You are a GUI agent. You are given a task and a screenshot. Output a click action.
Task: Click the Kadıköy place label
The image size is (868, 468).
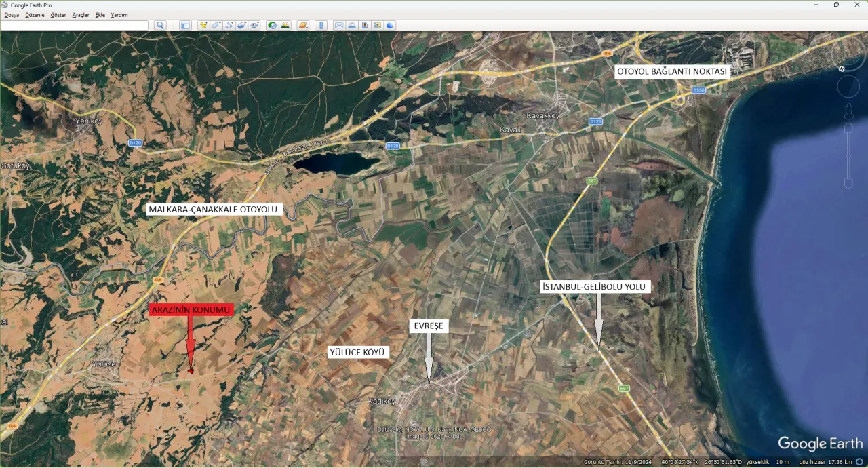(381, 401)
